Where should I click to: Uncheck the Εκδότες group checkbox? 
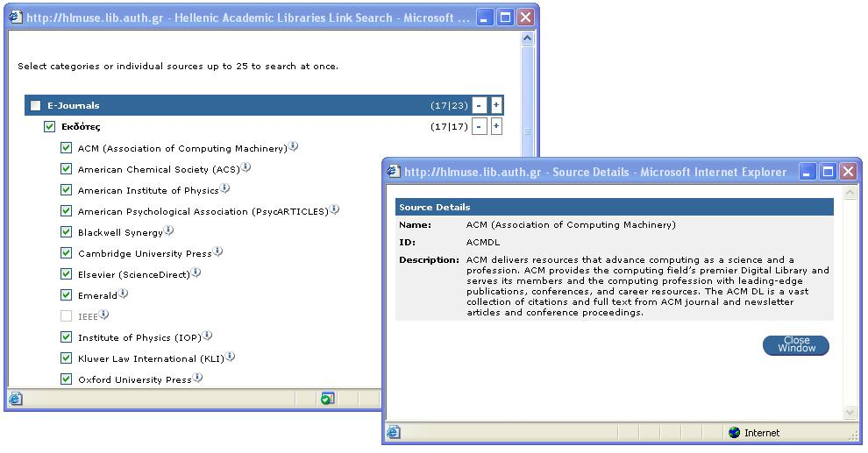pyautogui.click(x=49, y=127)
